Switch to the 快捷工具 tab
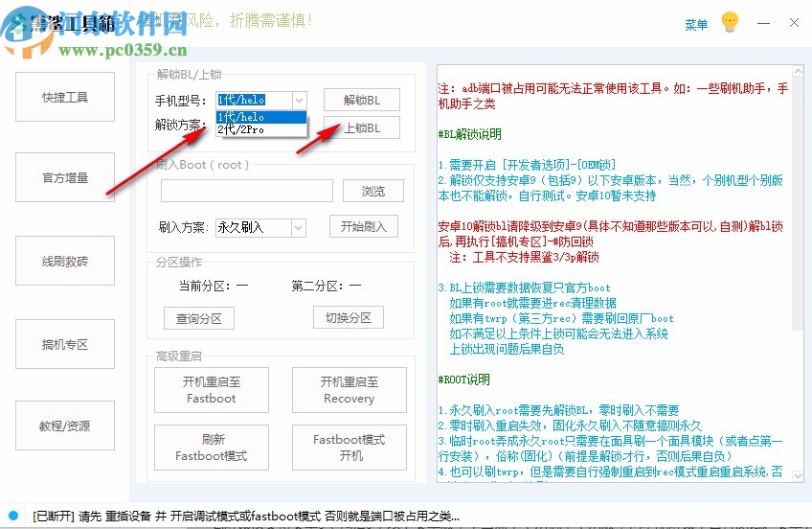The width and height of the screenshot is (812, 529). click(x=65, y=97)
